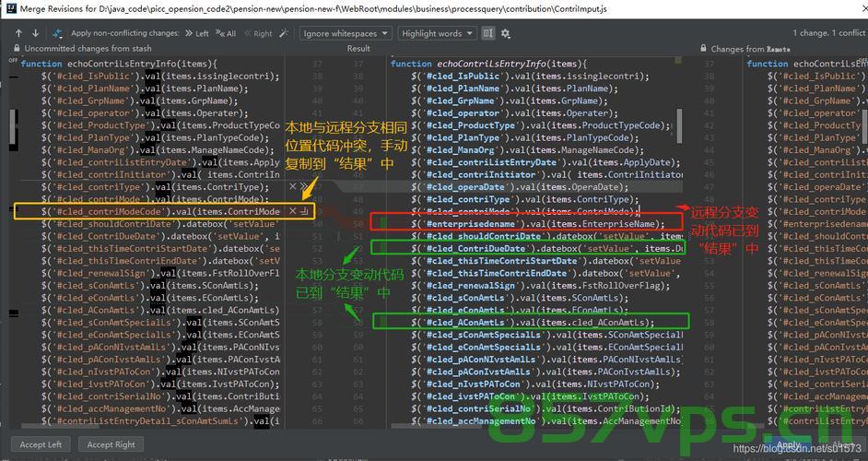Toggle synchronized scrolling icon
This screenshot has width=868, height=461.
[487, 33]
